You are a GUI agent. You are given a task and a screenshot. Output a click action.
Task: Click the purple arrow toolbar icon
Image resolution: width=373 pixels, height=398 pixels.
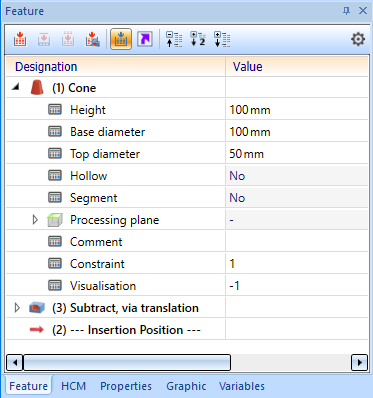point(145,39)
